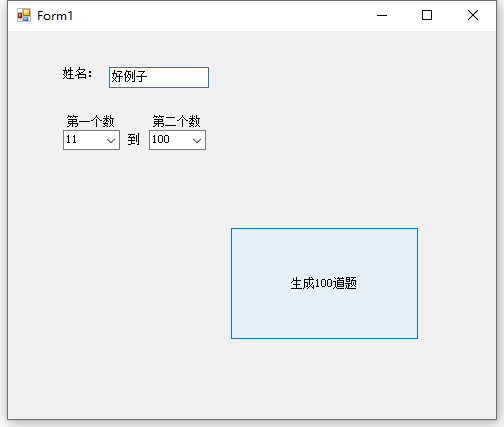Click the value 100 in second combo box

[161, 139]
